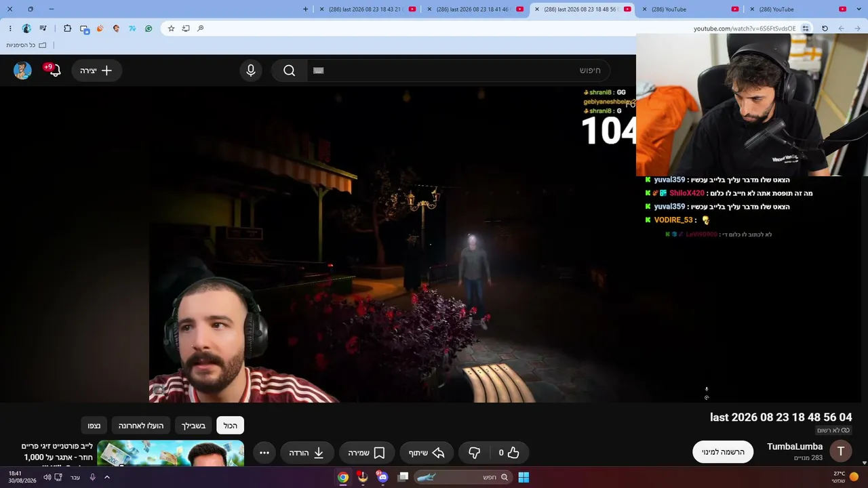Click the 'לא רשום' unlisted badge
The width and height of the screenshot is (868, 488).
[x=833, y=430]
